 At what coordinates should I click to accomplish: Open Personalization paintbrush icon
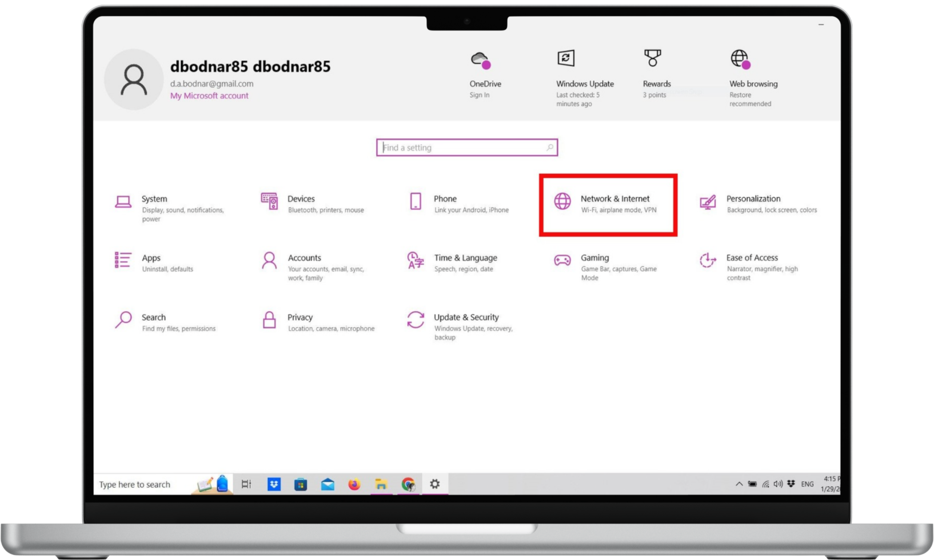click(708, 202)
